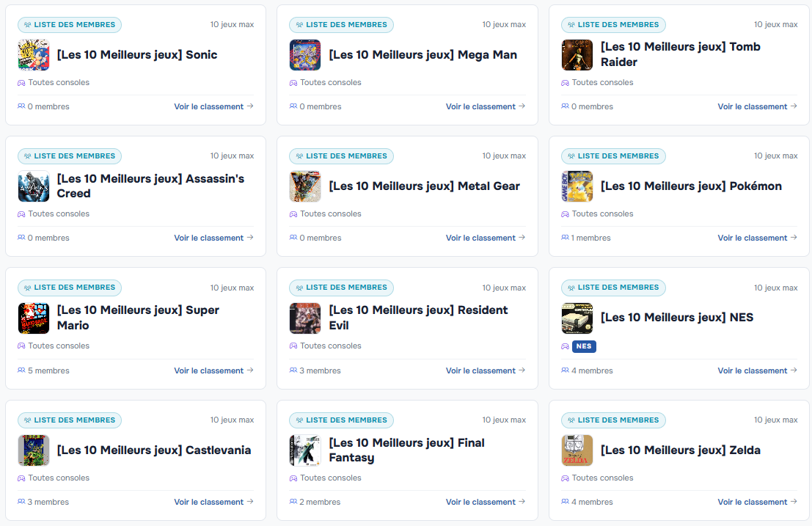
Task: Click the NES console tag badge
Action: (584, 346)
